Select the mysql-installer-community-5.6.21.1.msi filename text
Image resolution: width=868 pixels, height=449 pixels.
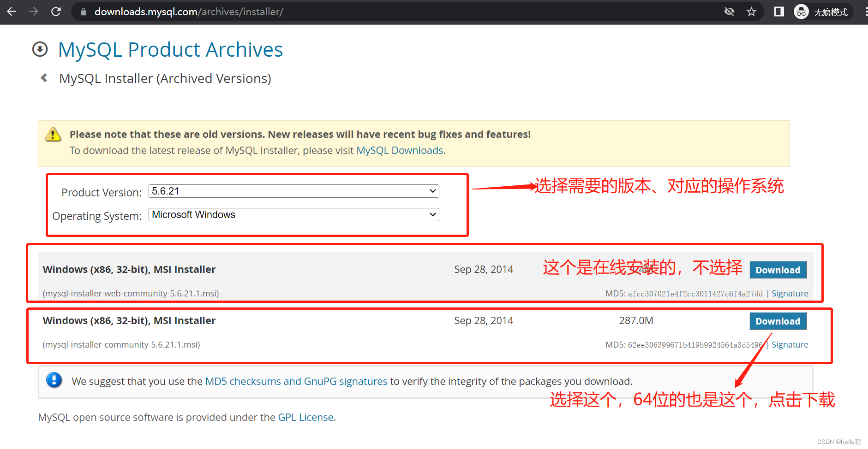coord(121,345)
